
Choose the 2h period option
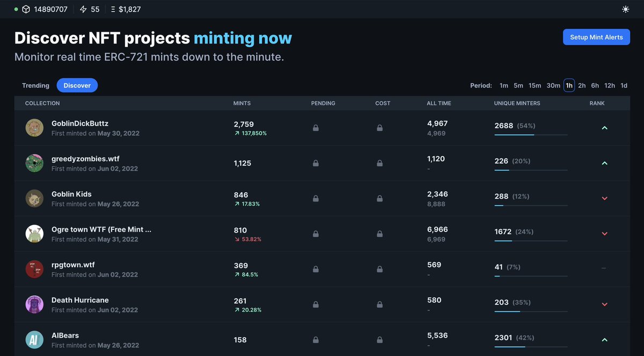pyautogui.click(x=582, y=85)
